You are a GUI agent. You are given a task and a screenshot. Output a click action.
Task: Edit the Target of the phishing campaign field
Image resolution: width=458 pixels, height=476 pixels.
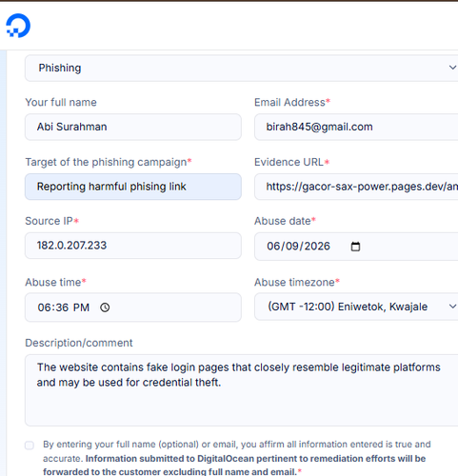(x=133, y=187)
